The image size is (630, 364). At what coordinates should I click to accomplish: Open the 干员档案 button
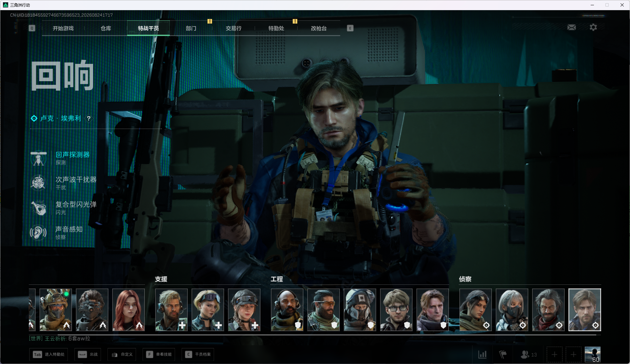pyautogui.click(x=198, y=355)
